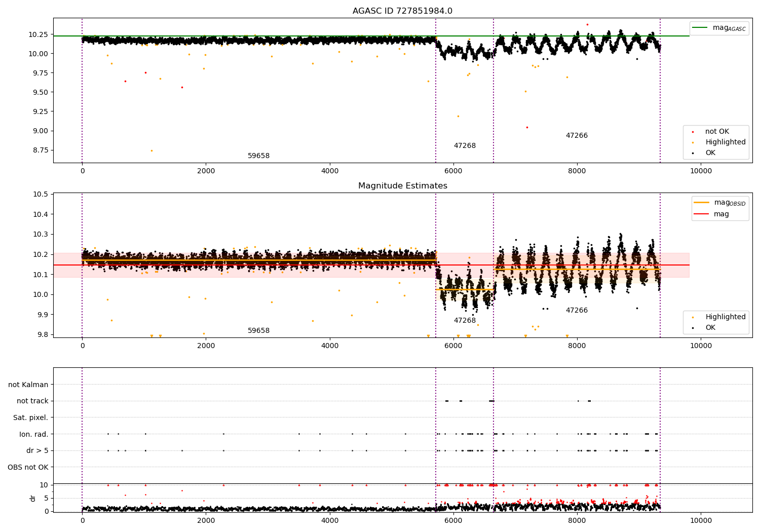Click the 10.3 y-axis tick label
Viewport: 760px width, 532px height.
[41, 235]
